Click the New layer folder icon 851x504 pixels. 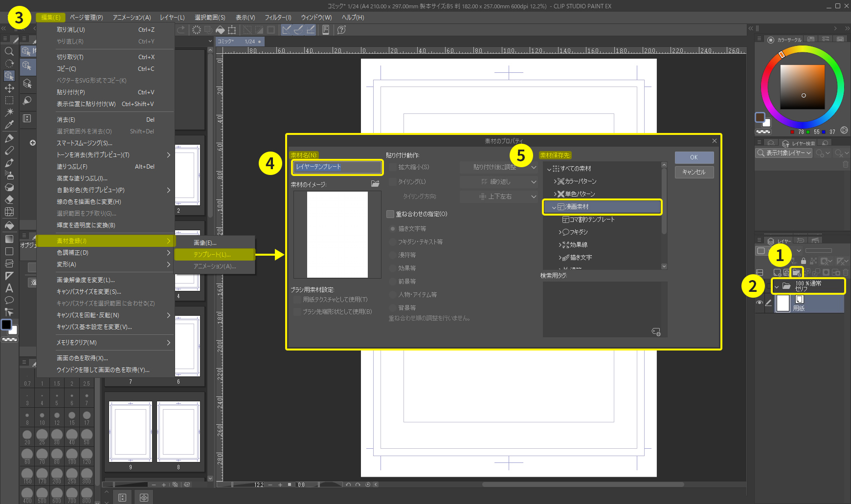coord(796,272)
